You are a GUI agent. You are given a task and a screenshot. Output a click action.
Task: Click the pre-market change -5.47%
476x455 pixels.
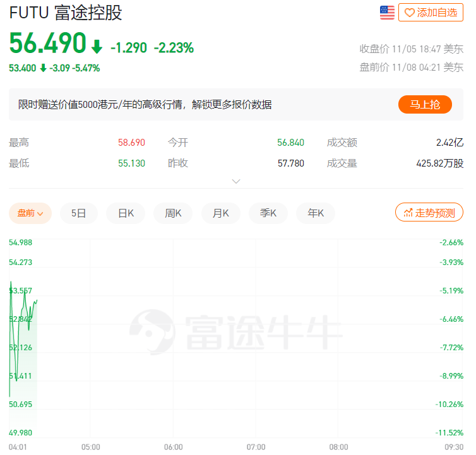[86, 68]
